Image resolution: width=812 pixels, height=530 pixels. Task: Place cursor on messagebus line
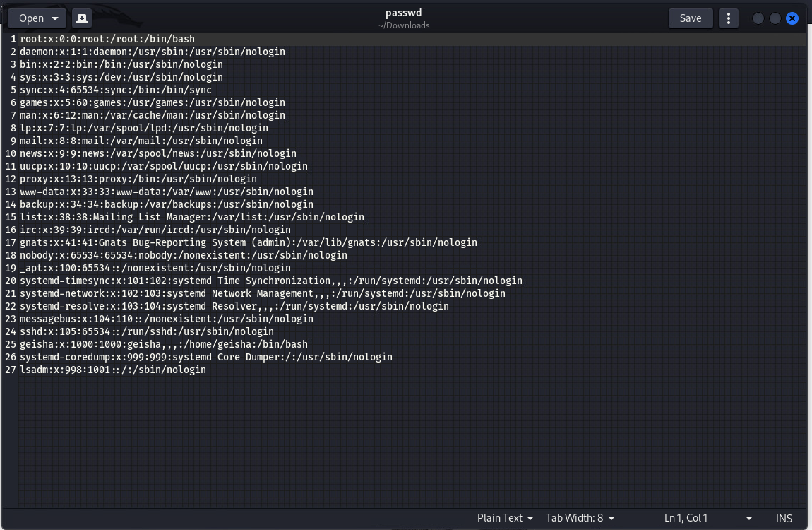[x=166, y=318]
